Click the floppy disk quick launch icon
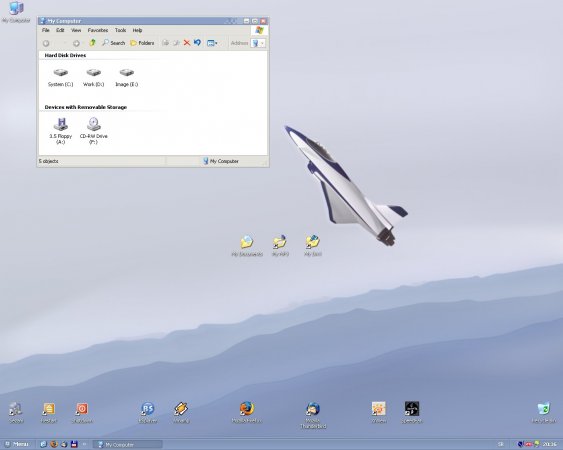The width and height of the screenshot is (563, 450). point(74,444)
